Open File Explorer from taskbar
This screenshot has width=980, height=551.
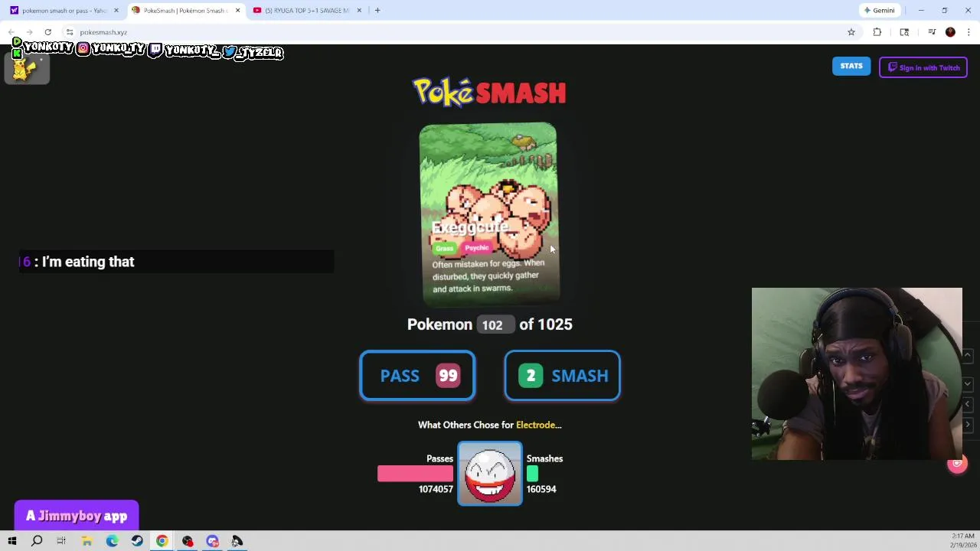click(x=87, y=541)
